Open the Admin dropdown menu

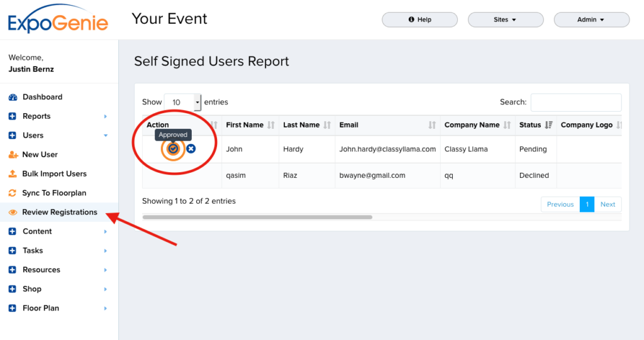(x=591, y=19)
